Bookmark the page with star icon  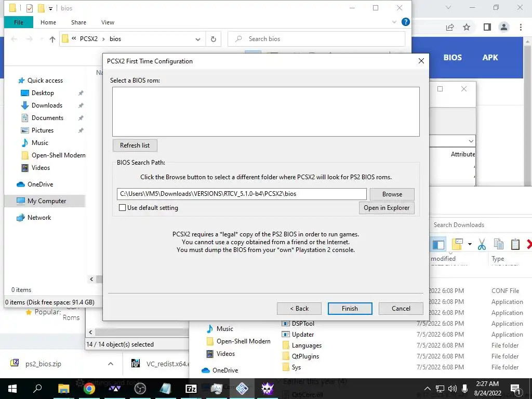pyautogui.click(x=467, y=27)
